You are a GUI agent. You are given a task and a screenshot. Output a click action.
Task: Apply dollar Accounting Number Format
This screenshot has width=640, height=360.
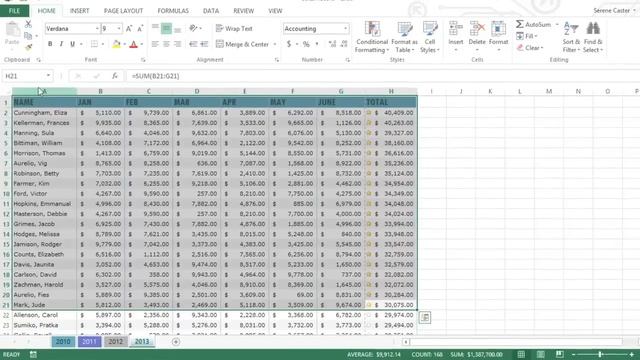click(289, 44)
